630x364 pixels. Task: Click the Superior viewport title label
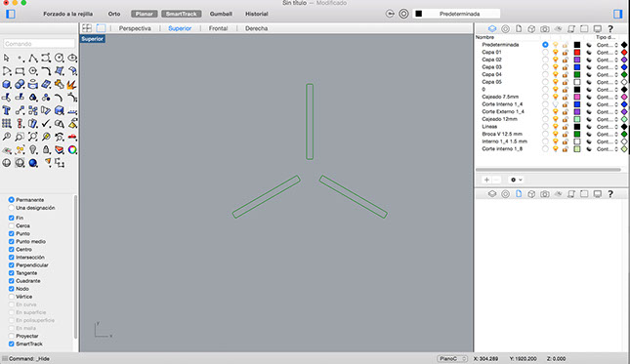[93, 39]
